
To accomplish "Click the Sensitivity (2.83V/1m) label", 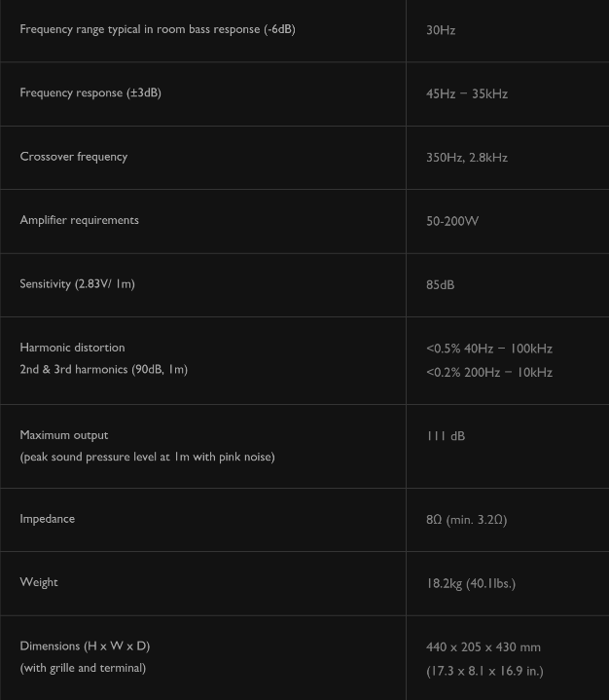I will (x=78, y=283).
